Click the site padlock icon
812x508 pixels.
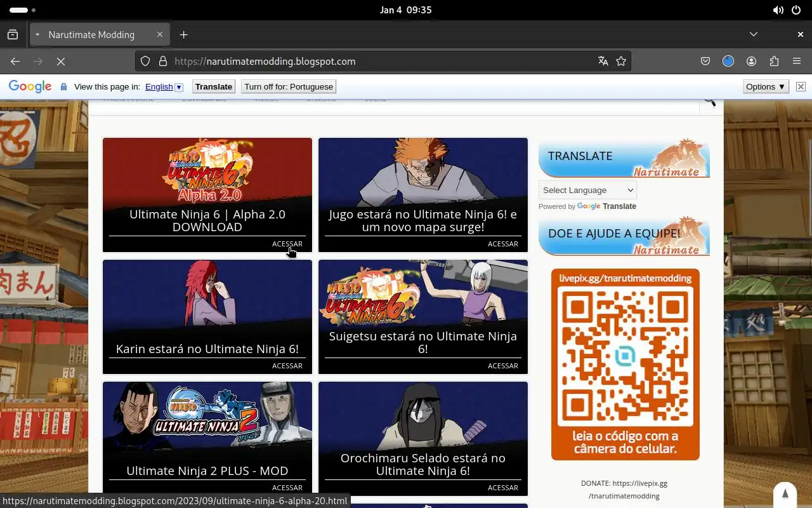tap(162, 61)
